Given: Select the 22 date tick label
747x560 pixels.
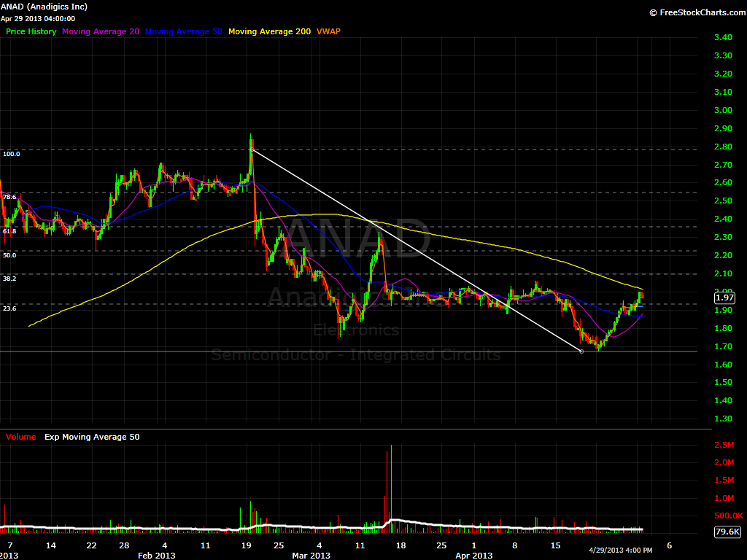Looking at the screenshot, I should 91,545.
